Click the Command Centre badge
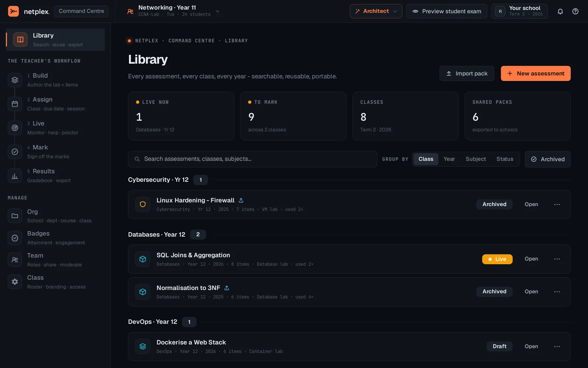 pyautogui.click(x=81, y=11)
